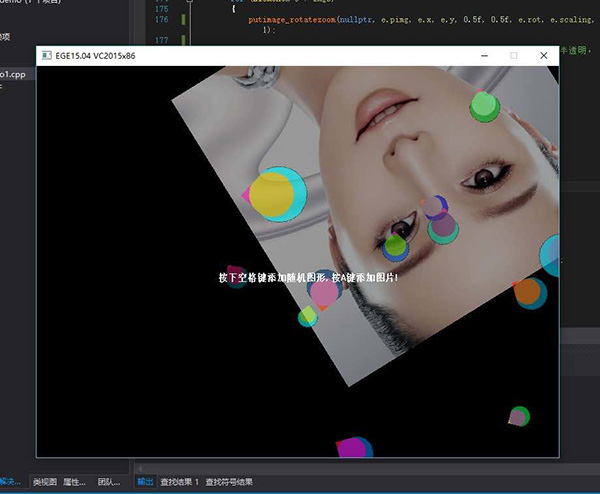Click the orange circle at right edge
This screenshot has width=600, height=494.
click(527, 291)
